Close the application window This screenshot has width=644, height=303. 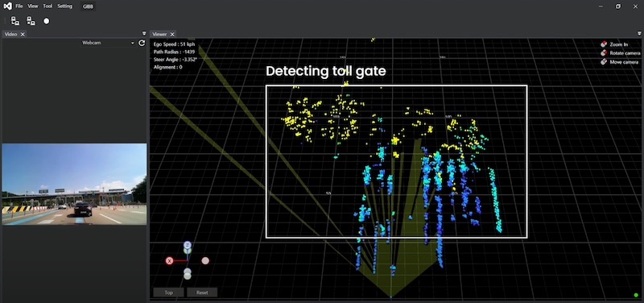pyautogui.click(x=636, y=6)
